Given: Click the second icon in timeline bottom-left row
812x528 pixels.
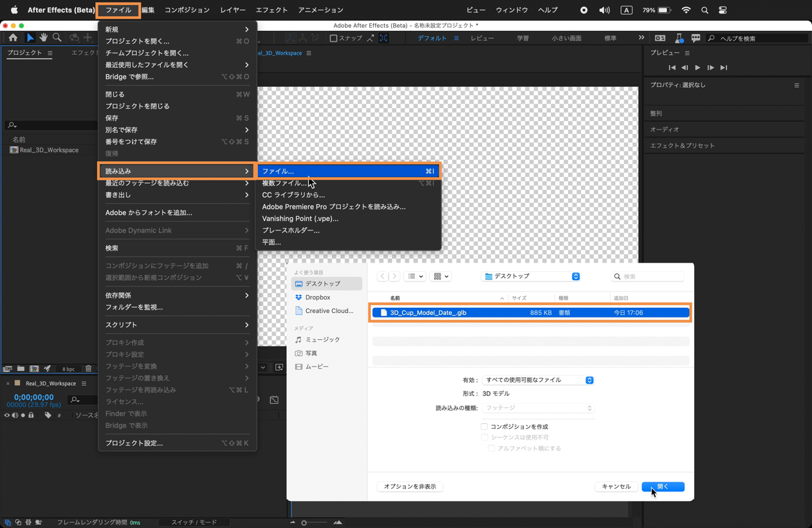Looking at the screenshot, I should point(18,522).
